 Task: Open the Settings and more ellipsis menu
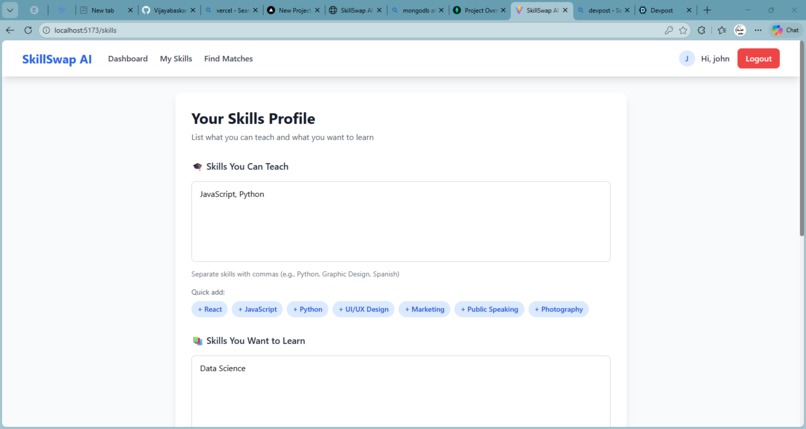[x=758, y=30]
